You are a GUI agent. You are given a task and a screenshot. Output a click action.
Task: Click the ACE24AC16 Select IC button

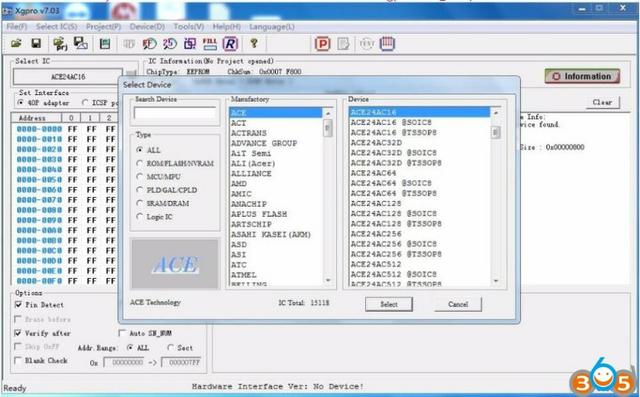[x=68, y=77]
